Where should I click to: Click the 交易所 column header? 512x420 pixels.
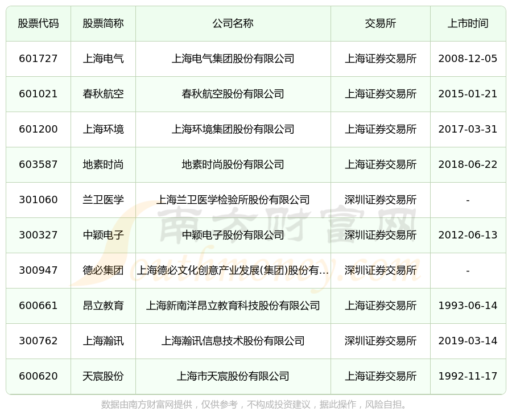381,23
